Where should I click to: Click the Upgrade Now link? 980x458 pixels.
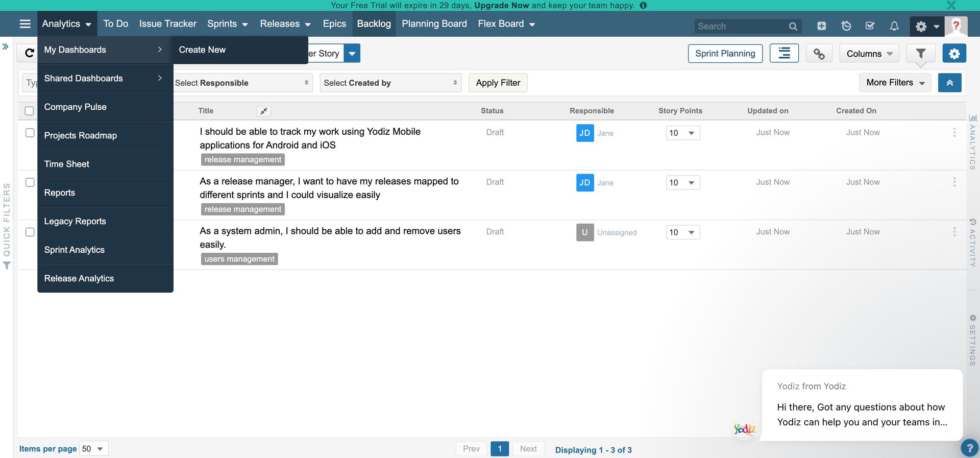pyautogui.click(x=502, y=6)
